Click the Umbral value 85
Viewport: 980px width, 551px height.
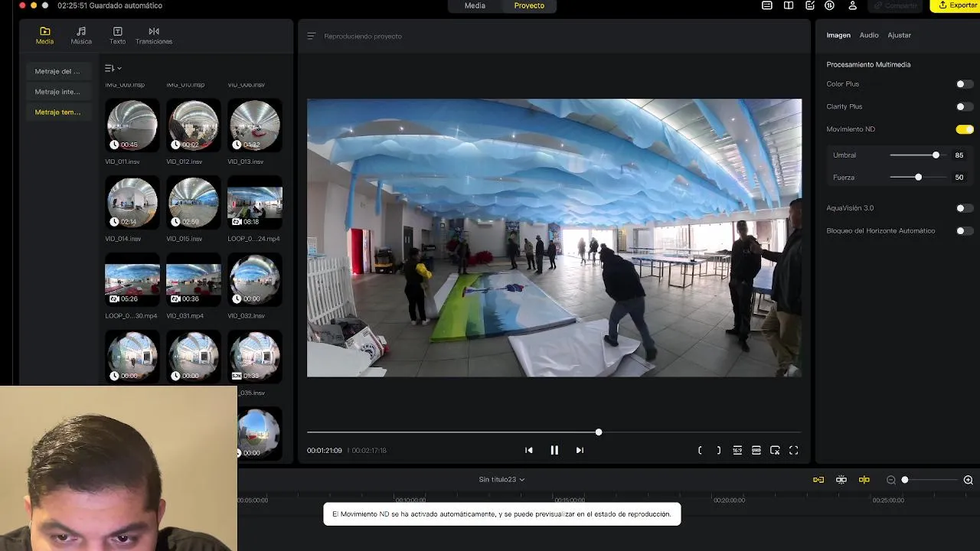click(959, 155)
